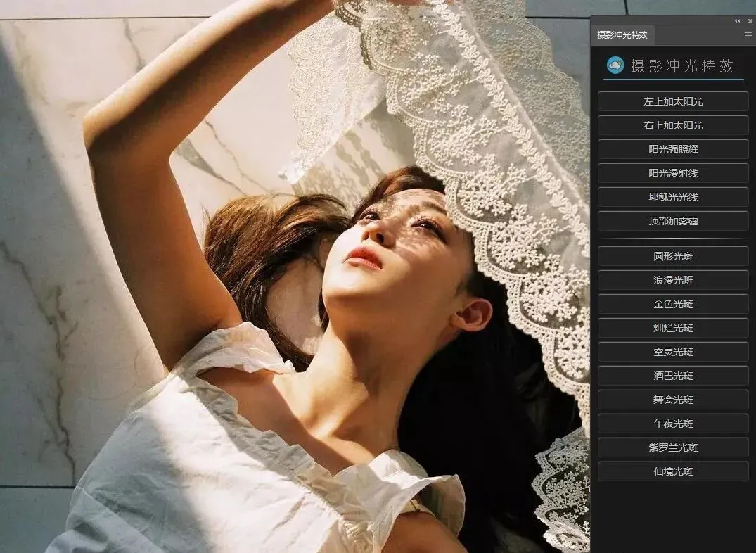The width and height of the screenshot is (756, 553).
Task: Add 顶部加雾霾 effect
Action: click(x=673, y=221)
